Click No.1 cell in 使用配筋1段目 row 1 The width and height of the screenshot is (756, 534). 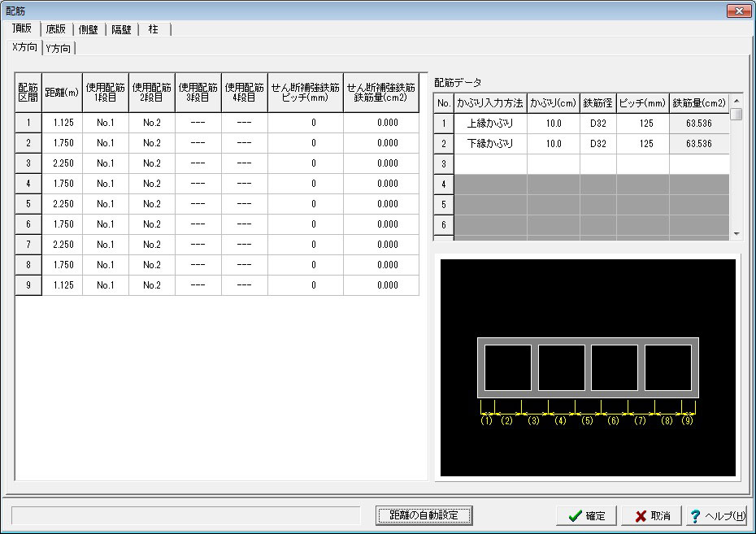tap(106, 123)
